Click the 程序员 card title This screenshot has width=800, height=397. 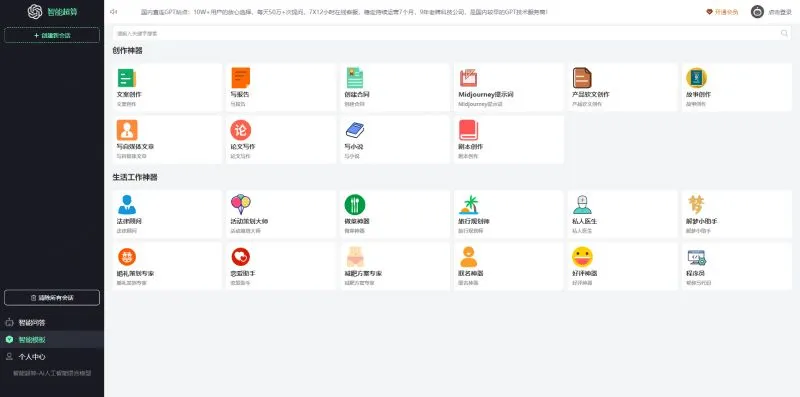695,274
